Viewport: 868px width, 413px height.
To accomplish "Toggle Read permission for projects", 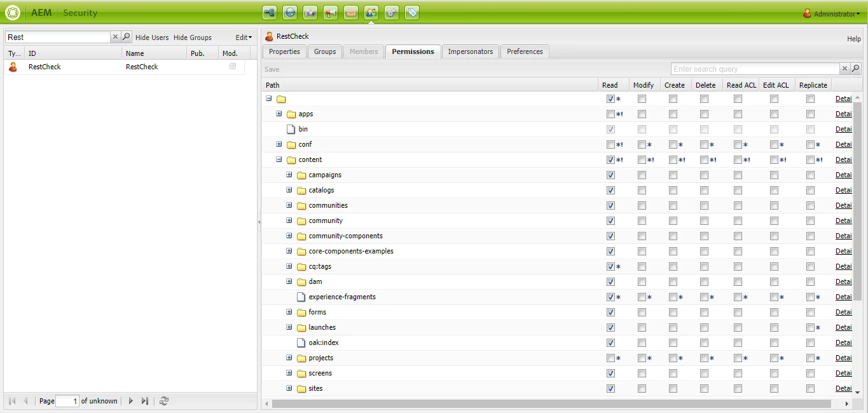I will pos(610,358).
